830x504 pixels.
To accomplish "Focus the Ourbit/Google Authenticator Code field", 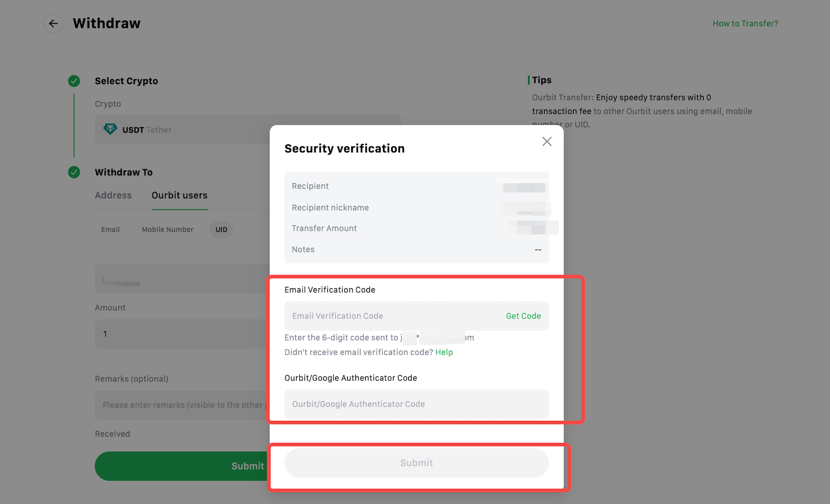I will pos(416,404).
